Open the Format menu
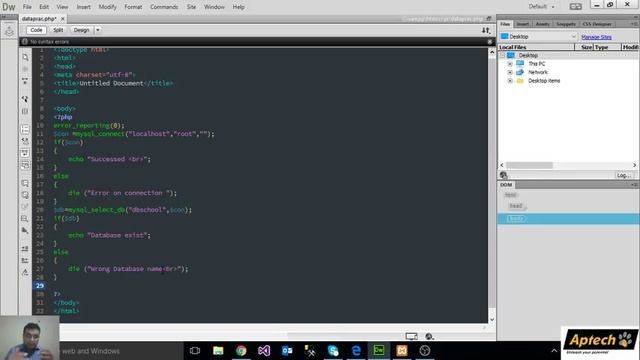 [x=133, y=7]
